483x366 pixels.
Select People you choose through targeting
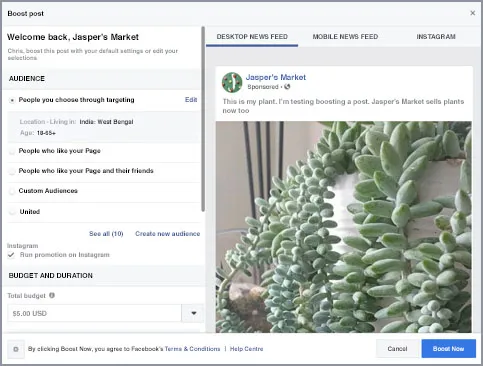click(x=12, y=100)
